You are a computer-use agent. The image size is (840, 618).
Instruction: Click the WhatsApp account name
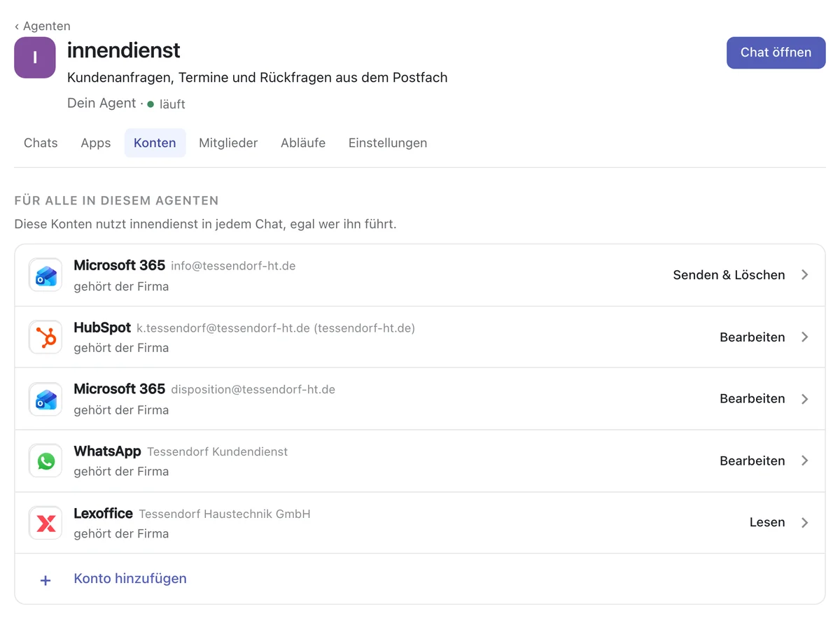108,451
